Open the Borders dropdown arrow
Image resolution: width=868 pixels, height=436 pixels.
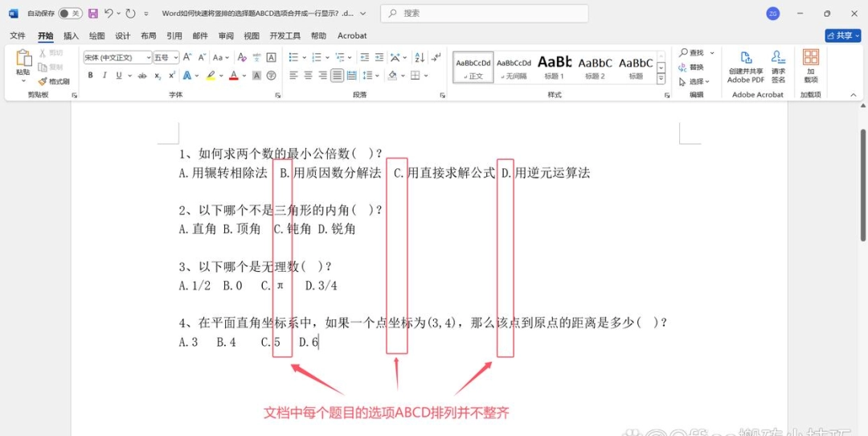click(x=427, y=76)
